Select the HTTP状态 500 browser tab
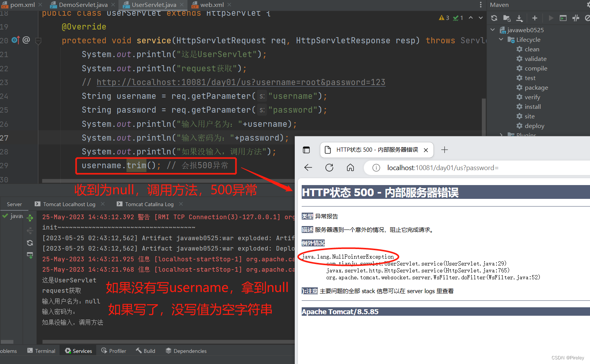 click(377, 150)
